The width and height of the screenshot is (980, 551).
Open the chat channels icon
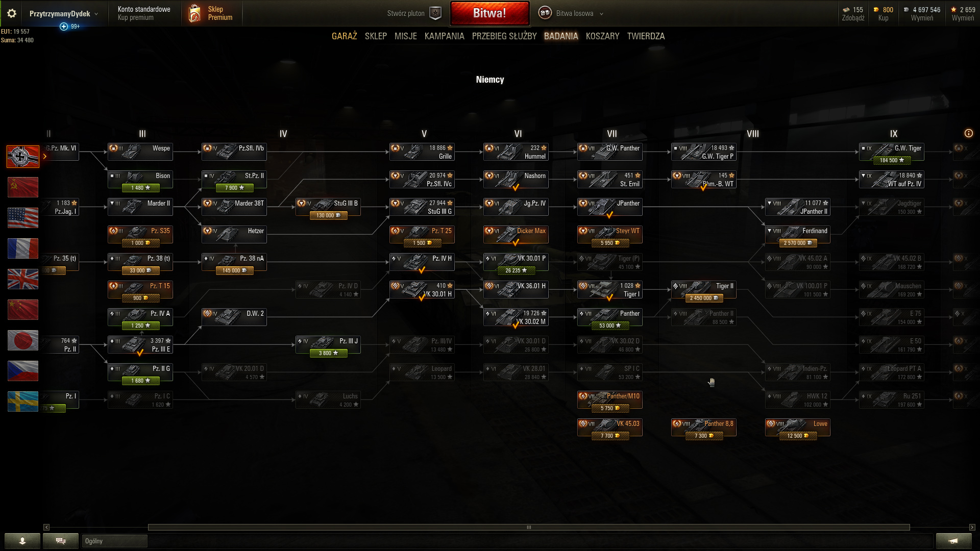(61, 541)
